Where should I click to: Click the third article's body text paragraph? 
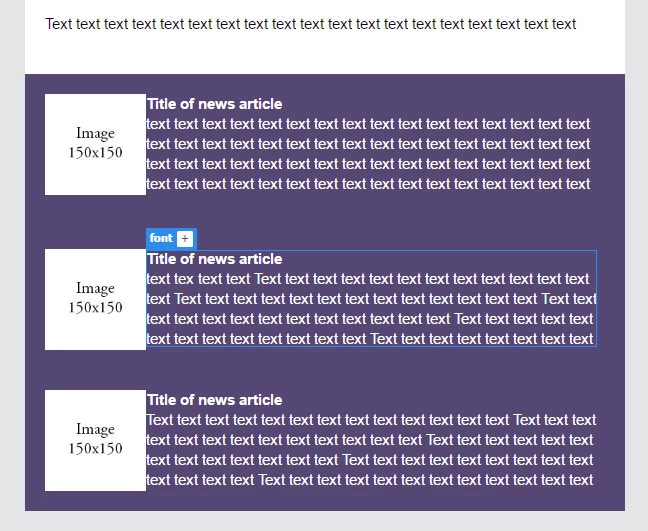[x=371, y=450]
